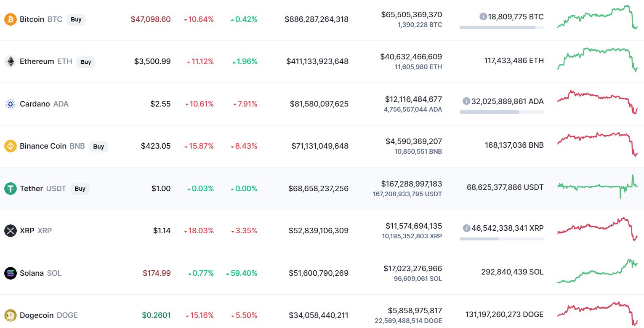Click the Bitcoin logo icon
Viewport: 644px width, 328px height.
(11, 19)
